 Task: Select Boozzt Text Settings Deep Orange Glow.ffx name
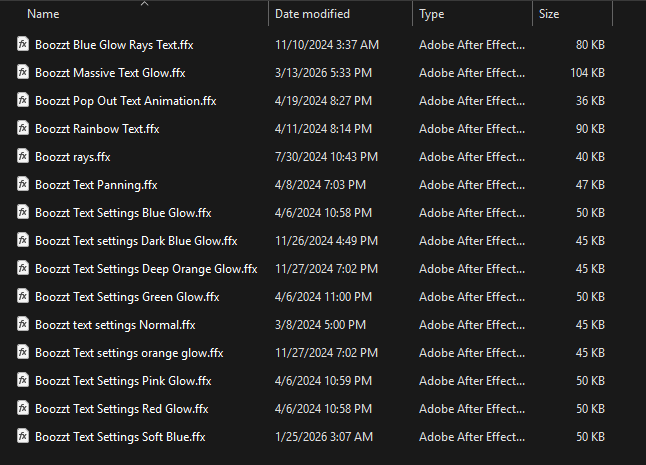pyautogui.click(x=146, y=268)
